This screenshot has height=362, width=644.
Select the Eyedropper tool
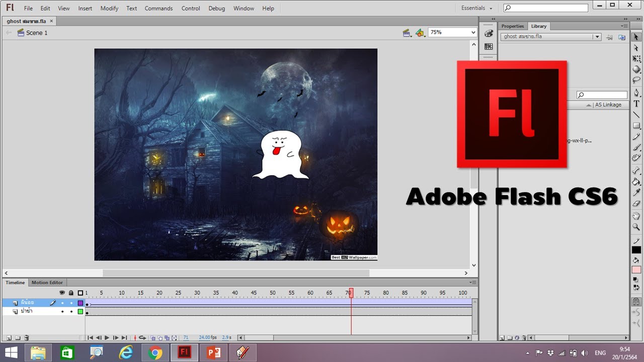(x=636, y=193)
